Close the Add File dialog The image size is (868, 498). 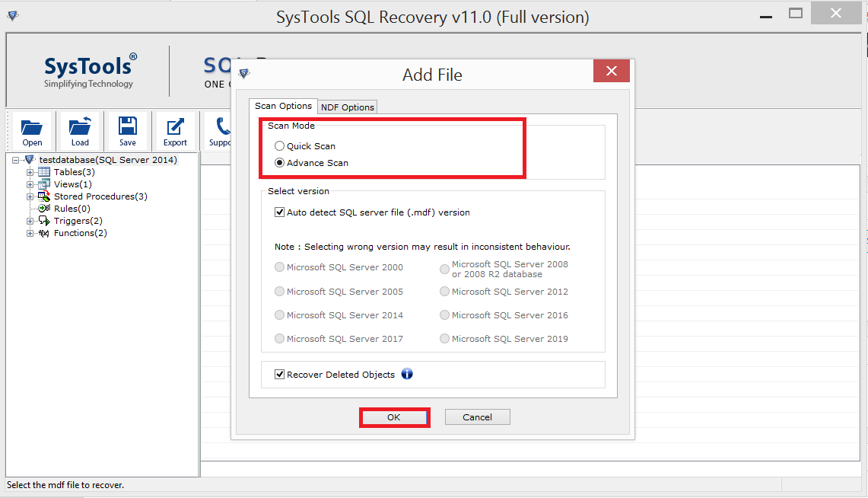(611, 71)
